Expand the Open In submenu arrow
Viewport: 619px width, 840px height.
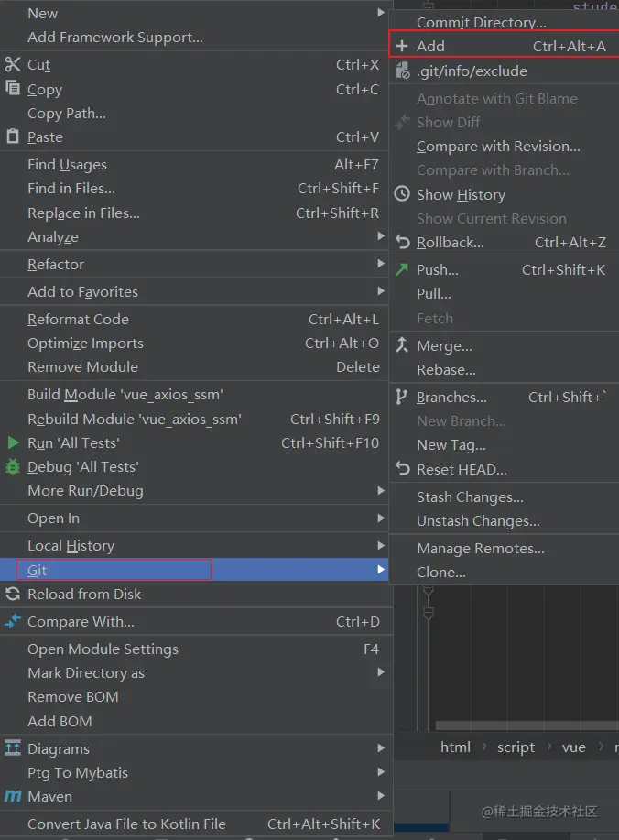(x=381, y=518)
